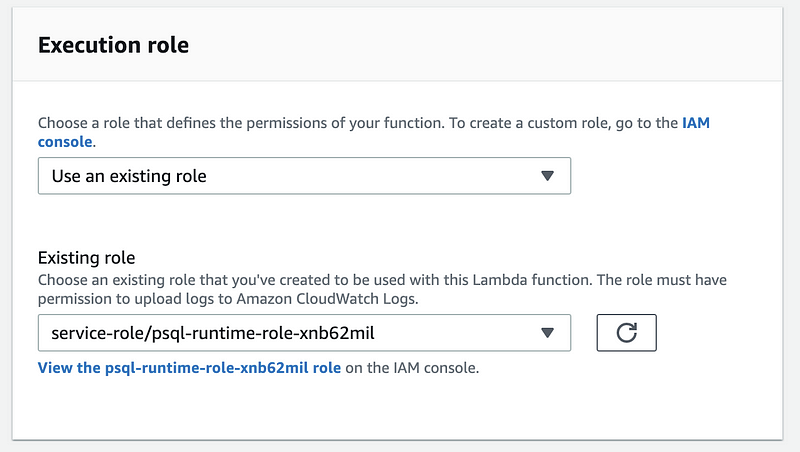Click the Execution role heading
The width and height of the screenshot is (800, 452).
pos(113,45)
